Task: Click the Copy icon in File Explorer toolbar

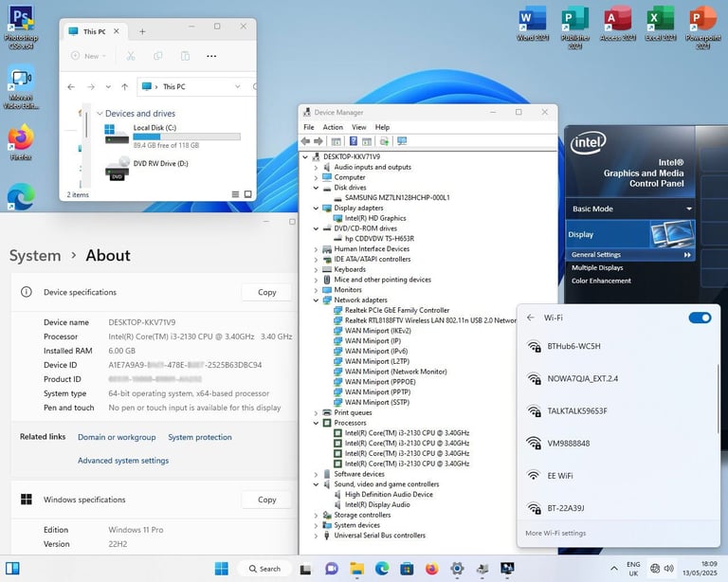Action: tap(158, 56)
